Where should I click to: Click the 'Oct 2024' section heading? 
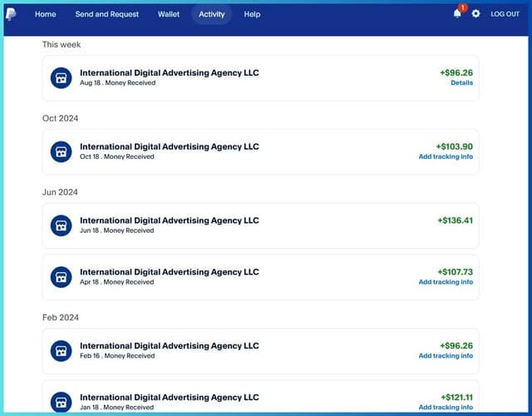point(60,118)
